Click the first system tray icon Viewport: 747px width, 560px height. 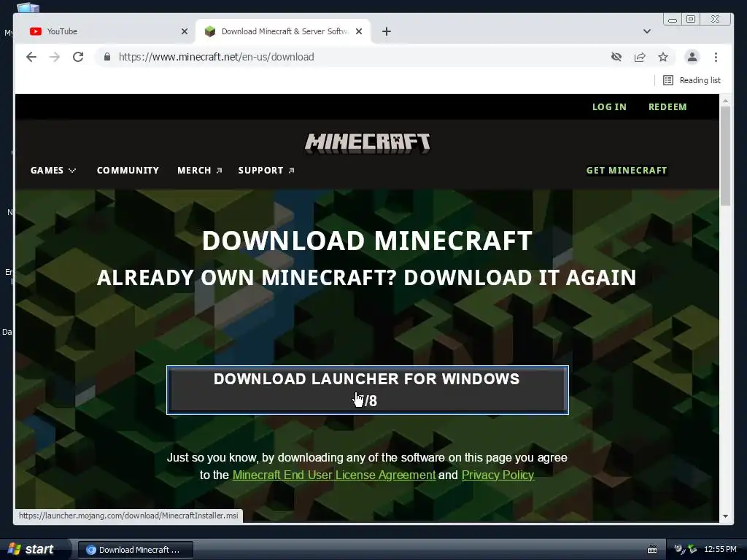680,550
